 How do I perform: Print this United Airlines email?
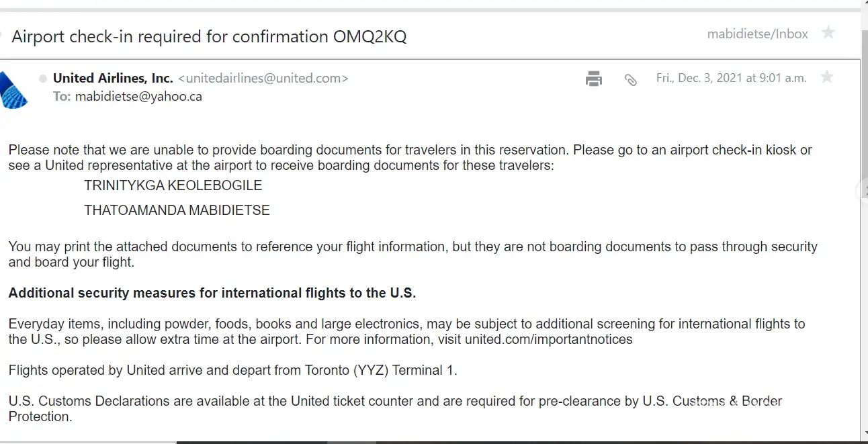tap(594, 79)
